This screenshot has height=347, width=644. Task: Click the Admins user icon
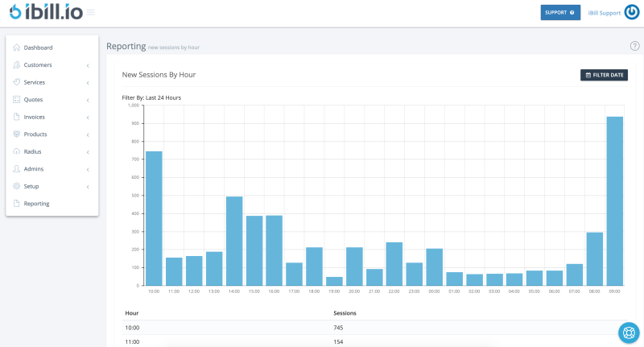point(16,169)
